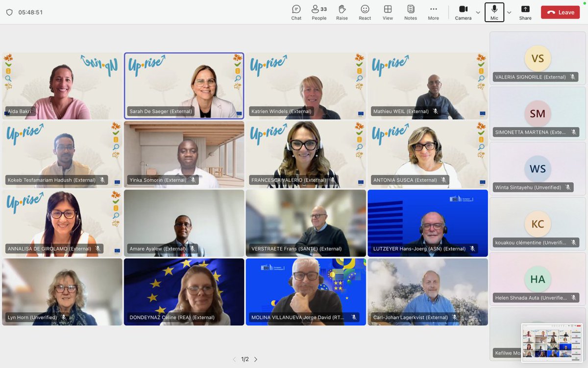Change the meeting View layout
This screenshot has height=368, width=588.
click(x=388, y=12)
